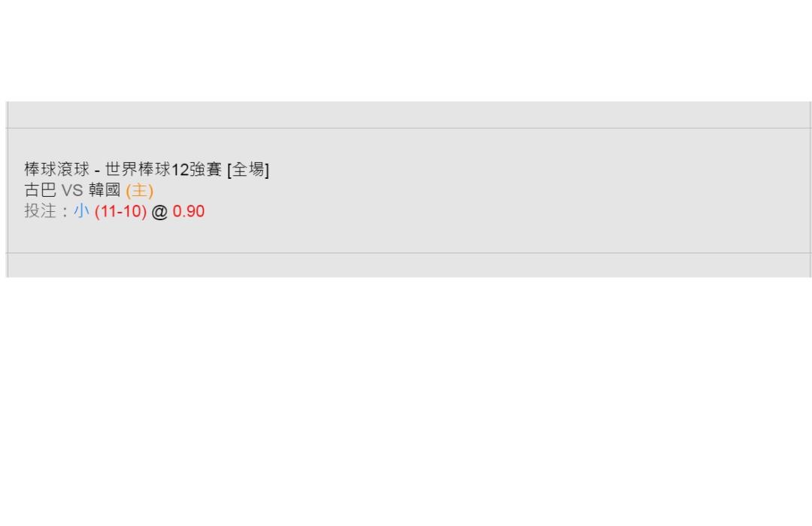Screen dimensions: 812x526
Task: Click the @ symbol before odds
Action: tap(159, 212)
